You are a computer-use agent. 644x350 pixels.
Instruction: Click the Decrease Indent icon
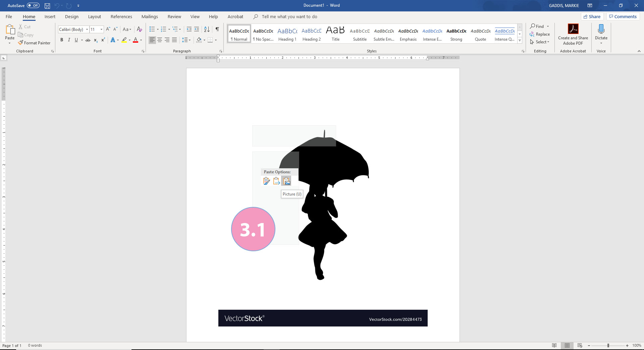point(189,29)
